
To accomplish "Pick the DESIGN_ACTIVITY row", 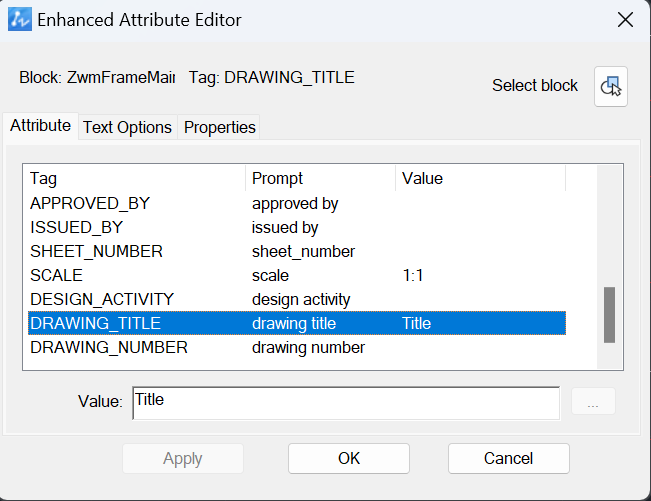I will (x=297, y=299).
